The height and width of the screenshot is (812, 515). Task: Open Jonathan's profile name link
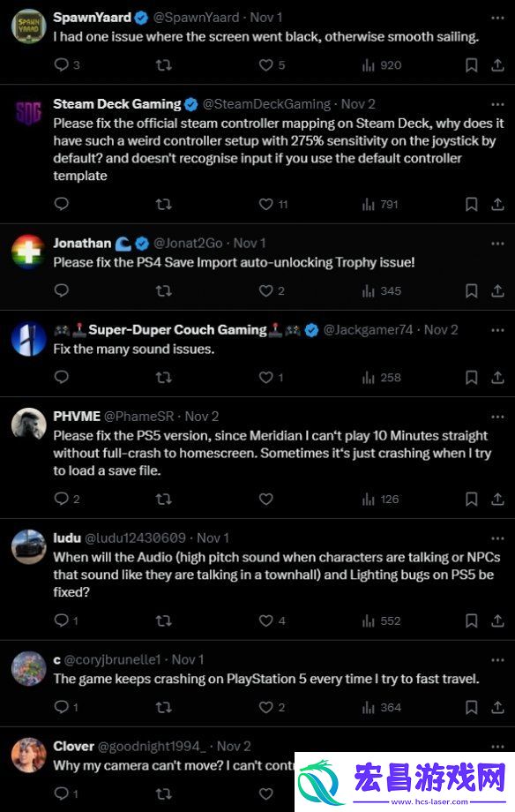click(82, 243)
